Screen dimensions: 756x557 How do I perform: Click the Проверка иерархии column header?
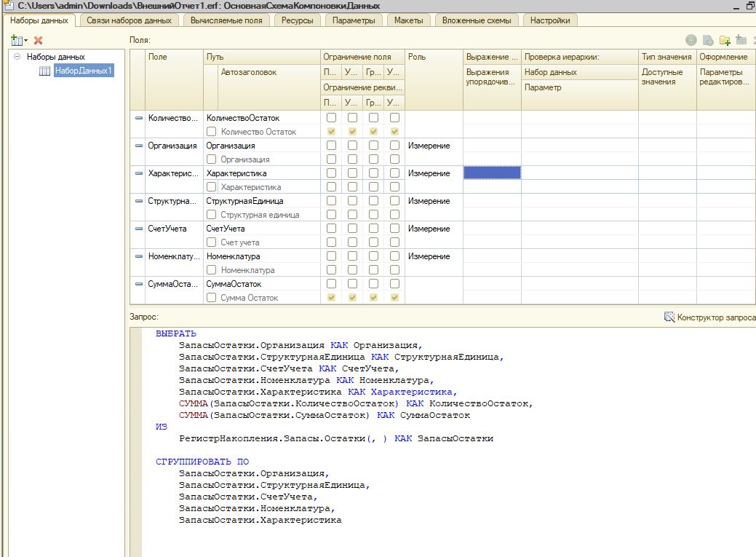[x=579, y=57]
